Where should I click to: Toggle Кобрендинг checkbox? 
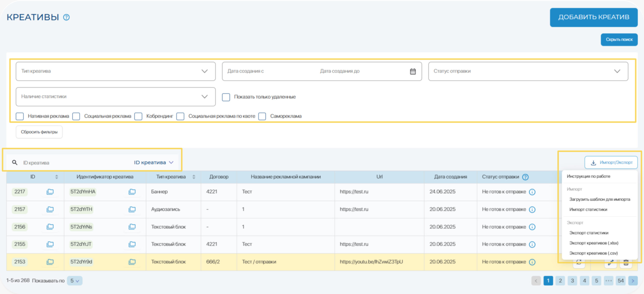pos(138,116)
